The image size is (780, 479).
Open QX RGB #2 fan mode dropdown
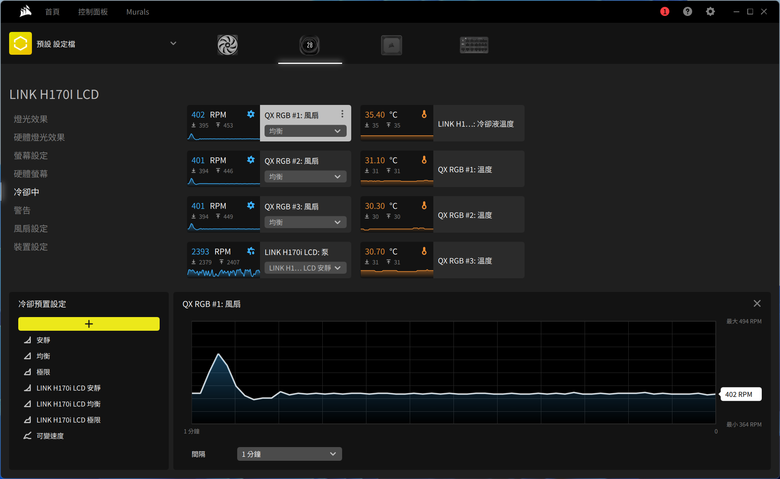(x=305, y=177)
